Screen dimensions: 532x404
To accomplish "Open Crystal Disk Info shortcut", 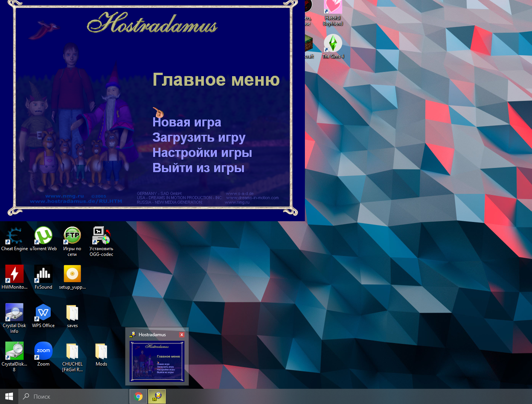I will tap(14, 319).
